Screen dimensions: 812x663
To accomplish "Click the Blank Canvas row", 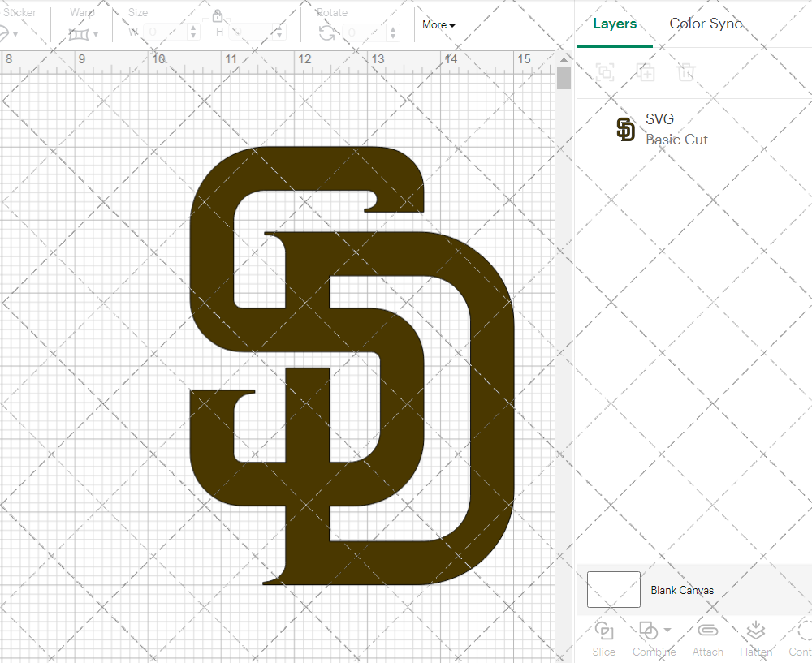I will click(682, 590).
